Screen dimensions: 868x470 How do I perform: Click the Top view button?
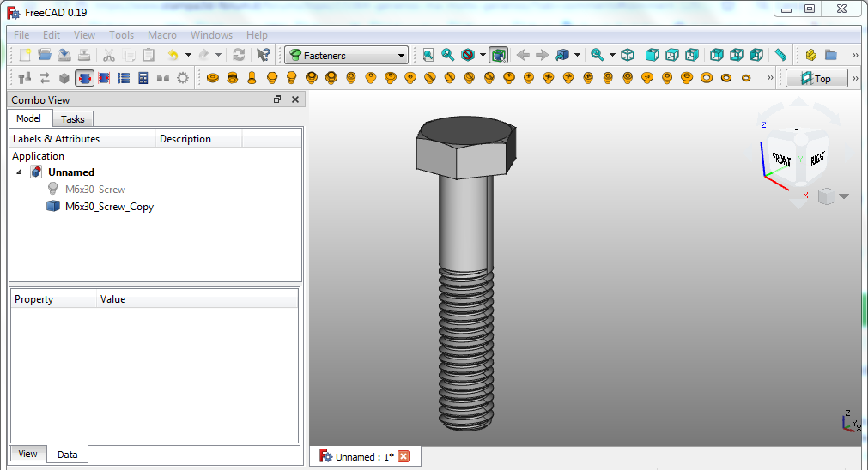pyautogui.click(x=816, y=79)
